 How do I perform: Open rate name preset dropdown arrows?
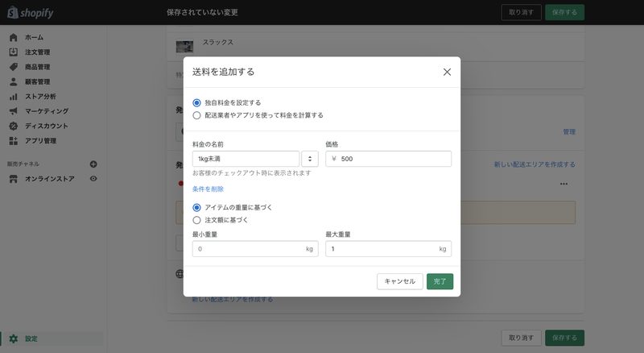point(310,159)
